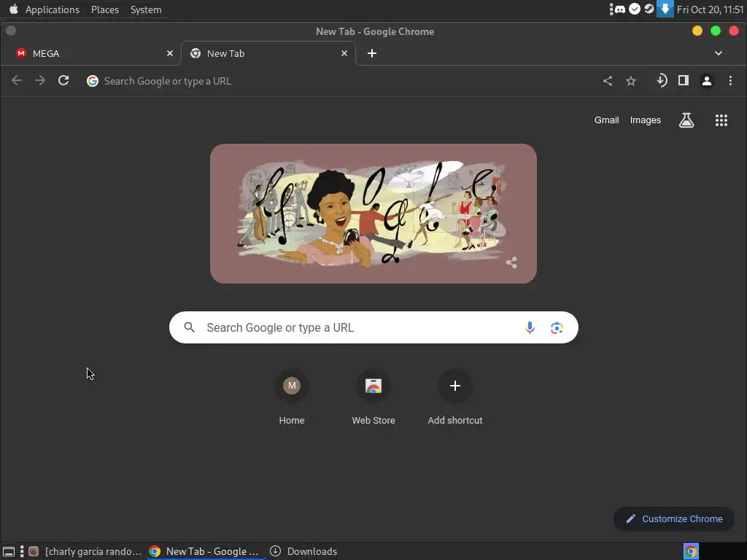The image size is (747, 560).
Task: Bookmark this tab with the star icon
Action: (x=631, y=81)
